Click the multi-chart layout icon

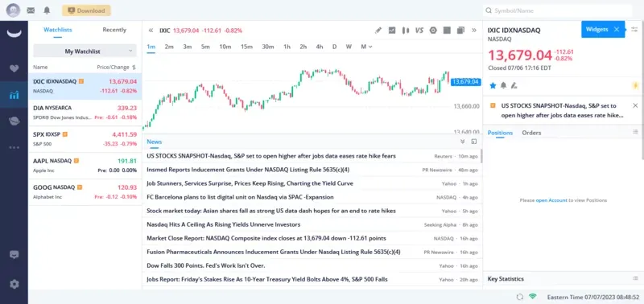coord(460,30)
